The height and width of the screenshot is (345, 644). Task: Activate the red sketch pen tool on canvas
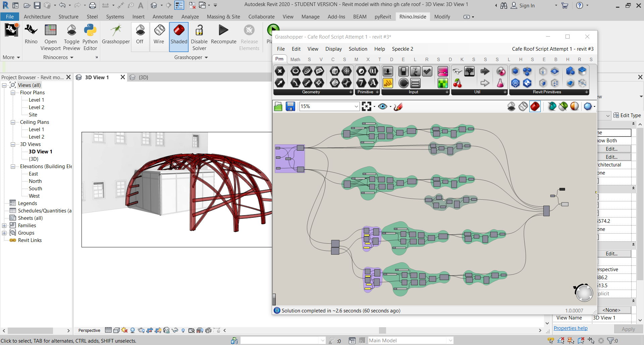click(x=398, y=106)
